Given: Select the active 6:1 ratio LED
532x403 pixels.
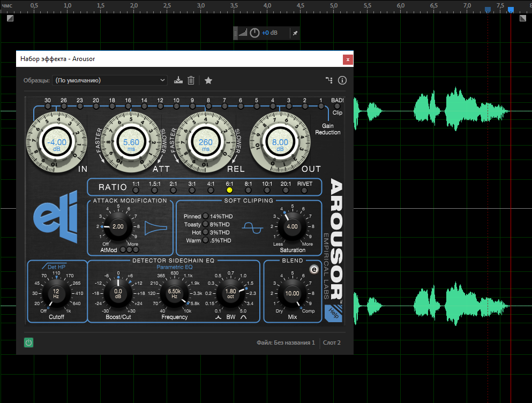Looking at the screenshot, I should [x=229, y=191].
